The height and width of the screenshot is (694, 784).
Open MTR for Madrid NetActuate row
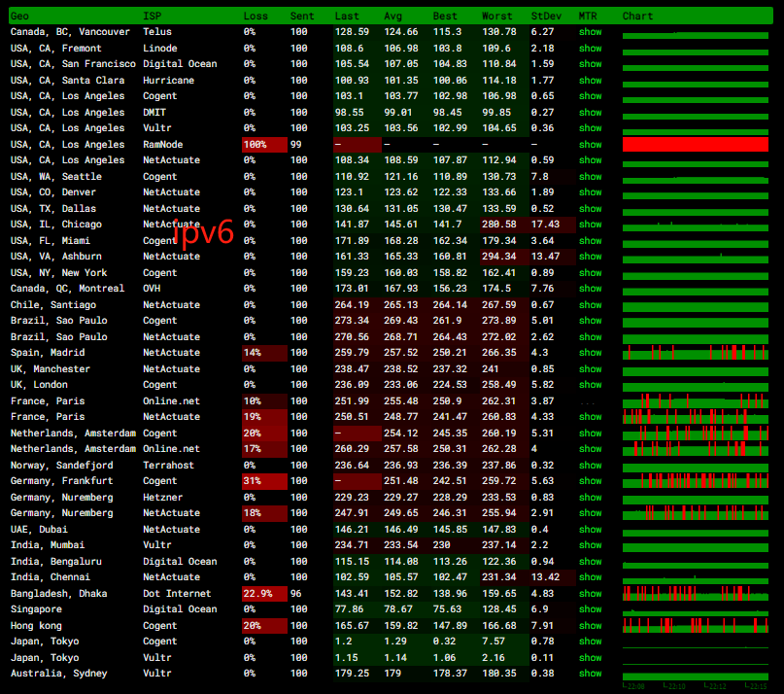coord(590,353)
